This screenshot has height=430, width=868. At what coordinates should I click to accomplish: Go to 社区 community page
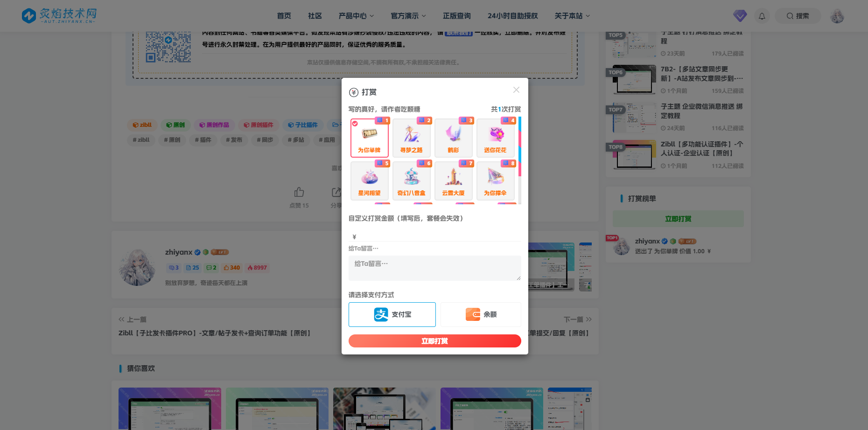pos(315,16)
